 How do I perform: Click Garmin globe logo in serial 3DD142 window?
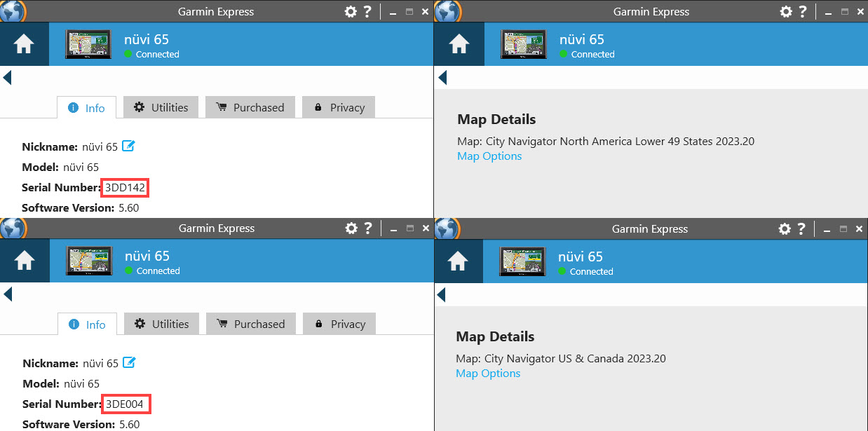13,11
